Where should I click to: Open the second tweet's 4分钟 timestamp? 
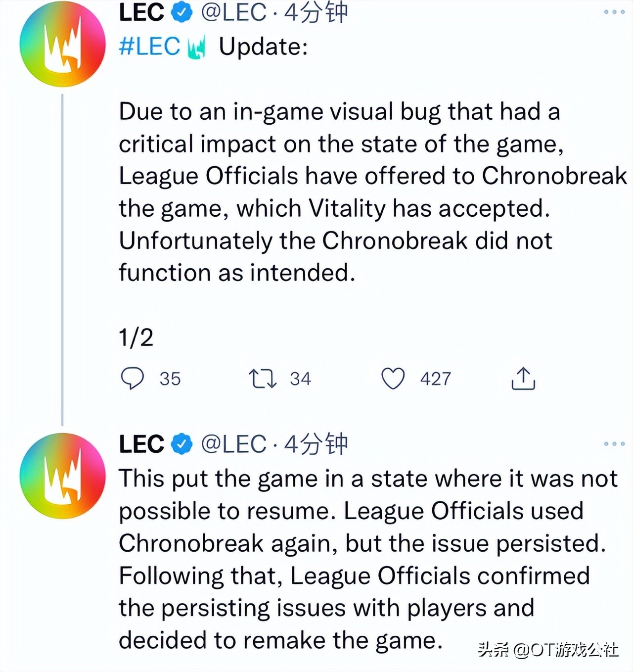coord(316,444)
